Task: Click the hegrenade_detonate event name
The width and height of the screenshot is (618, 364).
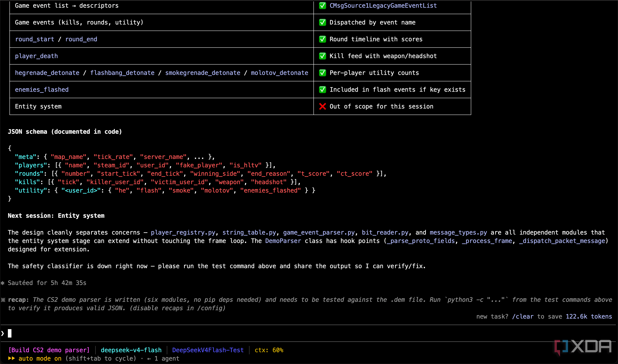Action: 47,73
